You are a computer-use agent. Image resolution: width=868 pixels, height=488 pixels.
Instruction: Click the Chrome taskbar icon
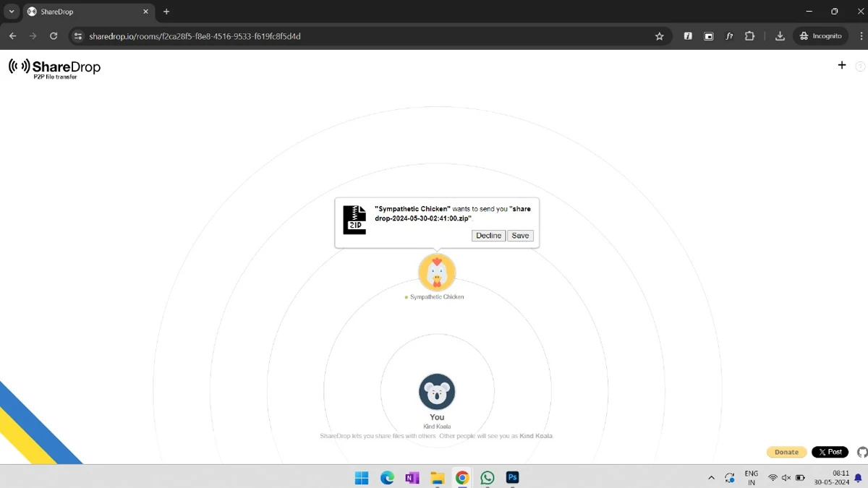pyautogui.click(x=462, y=477)
